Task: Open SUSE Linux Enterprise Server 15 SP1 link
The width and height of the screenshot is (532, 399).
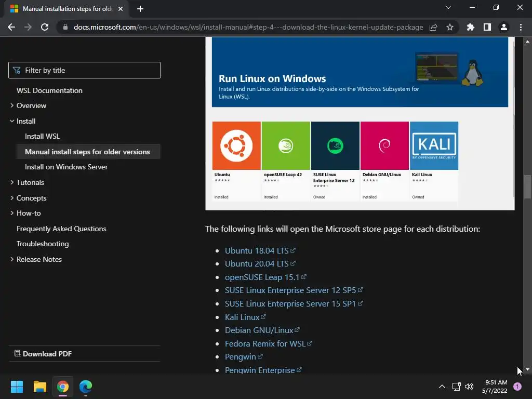Action: pos(294,303)
